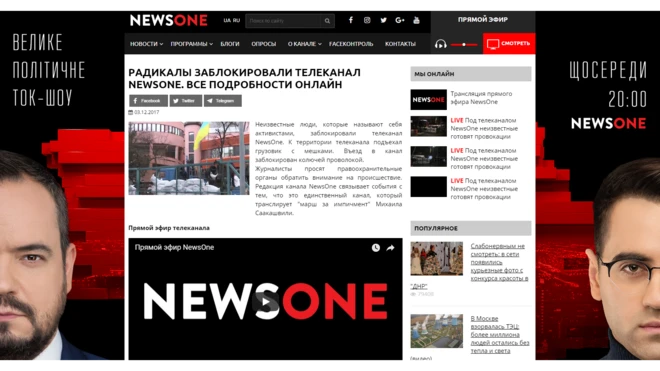Click second LIVE item night thumbnail

point(428,157)
